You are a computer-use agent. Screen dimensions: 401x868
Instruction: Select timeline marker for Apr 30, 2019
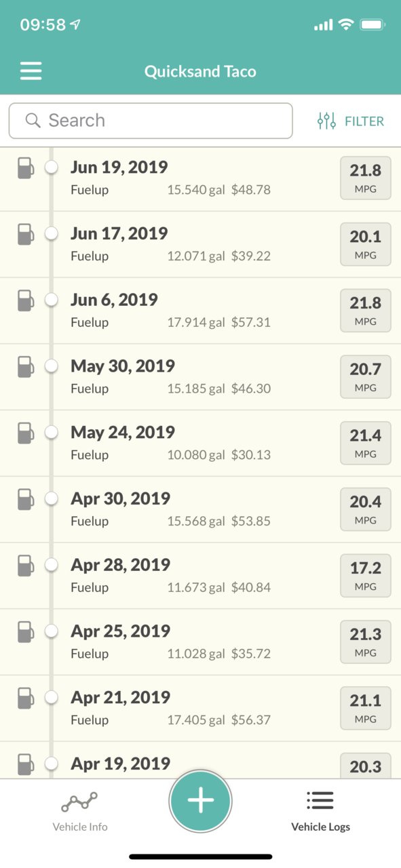pyautogui.click(x=51, y=498)
